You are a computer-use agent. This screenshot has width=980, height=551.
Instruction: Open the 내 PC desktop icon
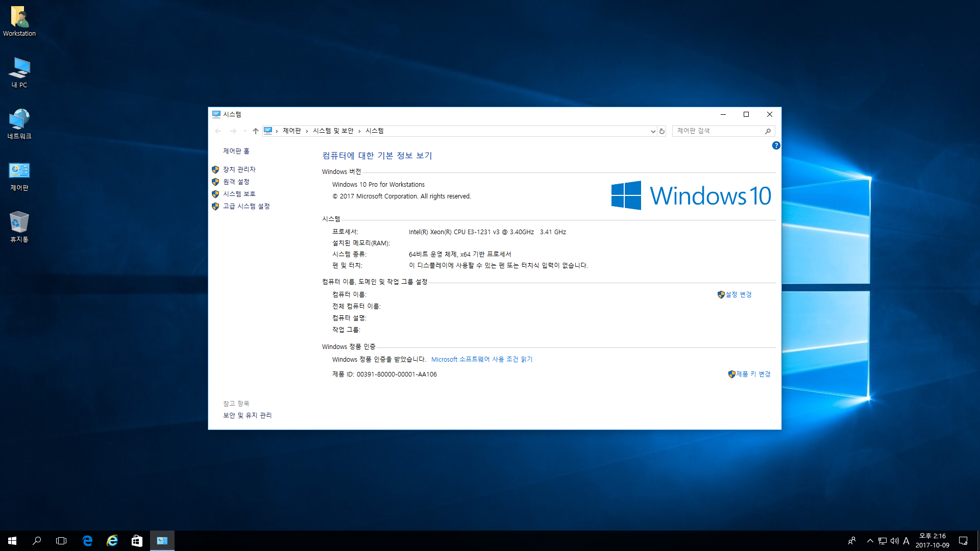[x=19, y=72]
